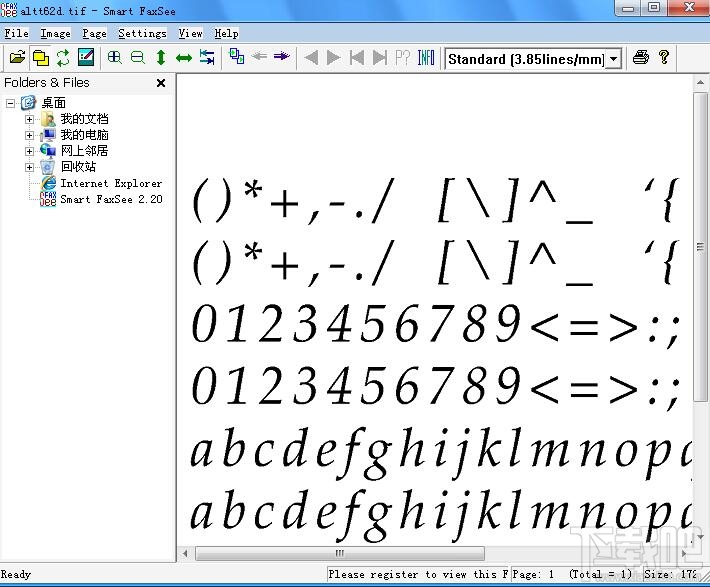Select 桌面 in the folder tree
Image resolution: width=710 pixels, height=587 pixels.
coord(53,103)
